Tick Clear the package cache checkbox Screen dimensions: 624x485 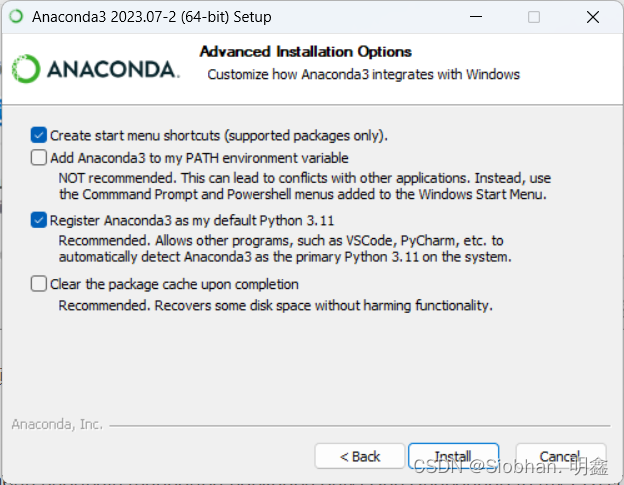[39, 284]
